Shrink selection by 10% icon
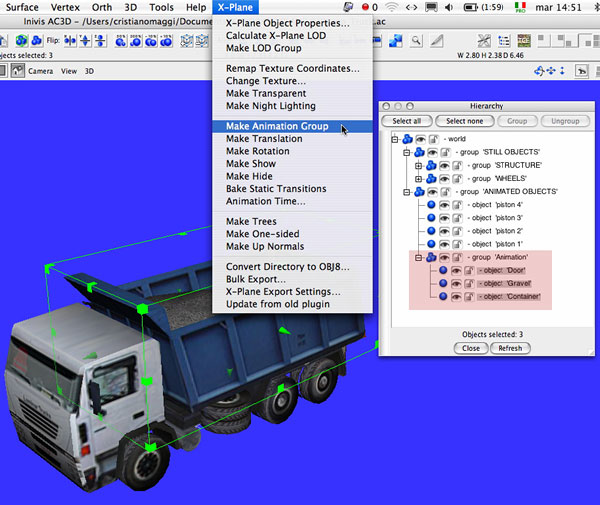The width and height of the screenshot is (600, 505). [x=151, y=40]
